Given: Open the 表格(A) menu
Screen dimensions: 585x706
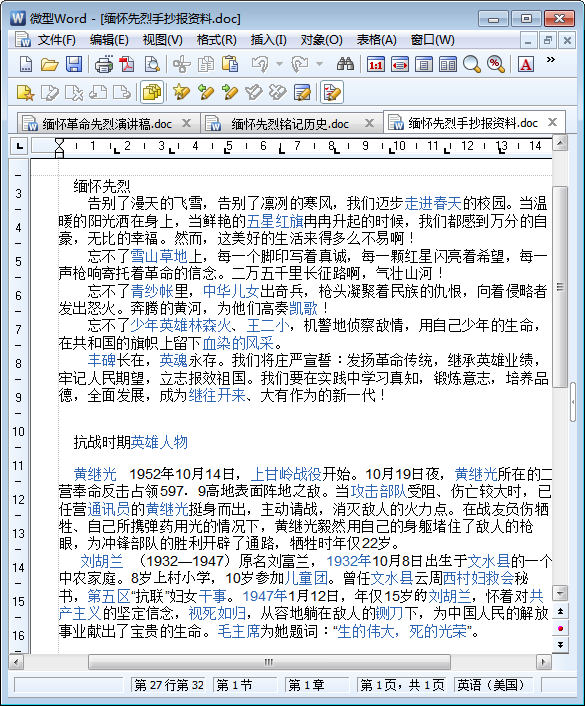Looking at the screenshot, I should pos(376,40).
